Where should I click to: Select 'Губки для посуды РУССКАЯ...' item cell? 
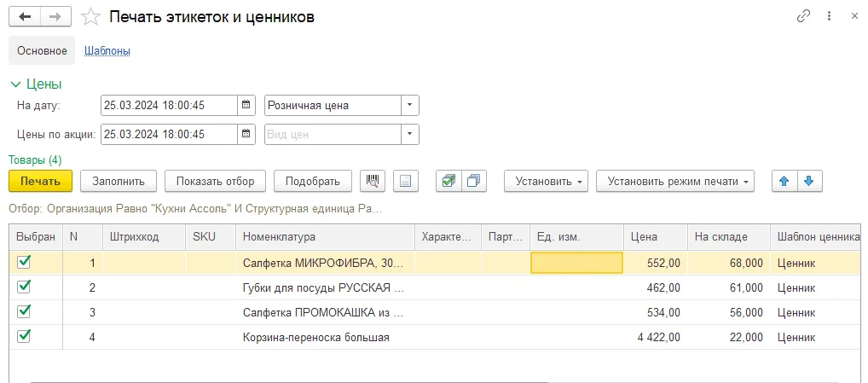[325, 287]
